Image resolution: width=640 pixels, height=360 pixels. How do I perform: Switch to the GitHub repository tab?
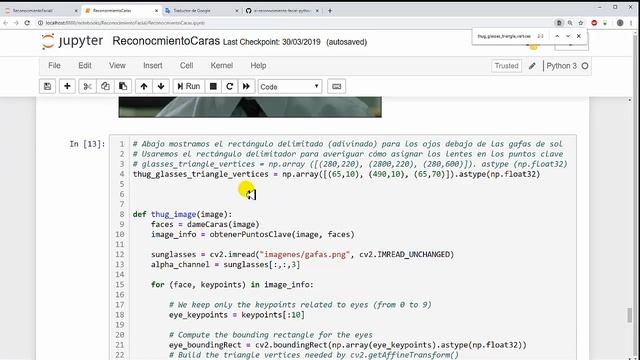pyautogui.click(x=282, y=11)
